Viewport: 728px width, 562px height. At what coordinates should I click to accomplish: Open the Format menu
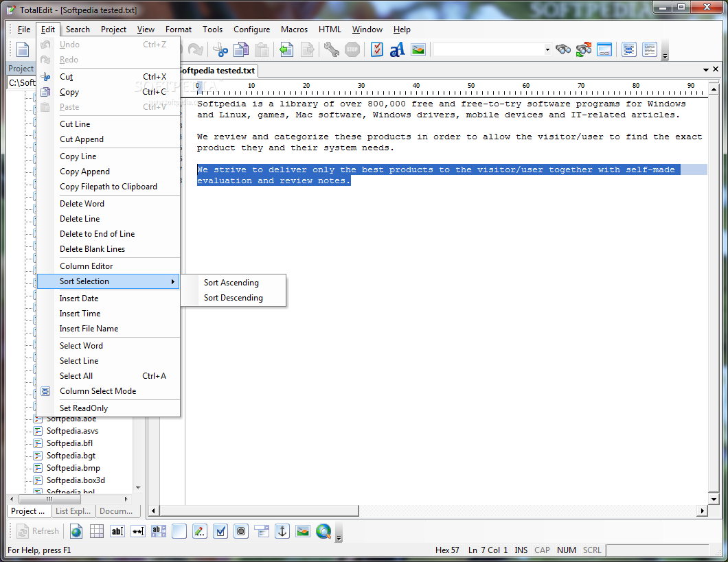click(x=179, y=30)
